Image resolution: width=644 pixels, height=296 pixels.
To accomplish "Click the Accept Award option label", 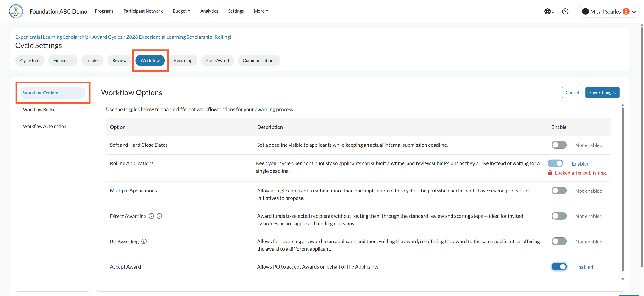I will (x=125, y=267).
